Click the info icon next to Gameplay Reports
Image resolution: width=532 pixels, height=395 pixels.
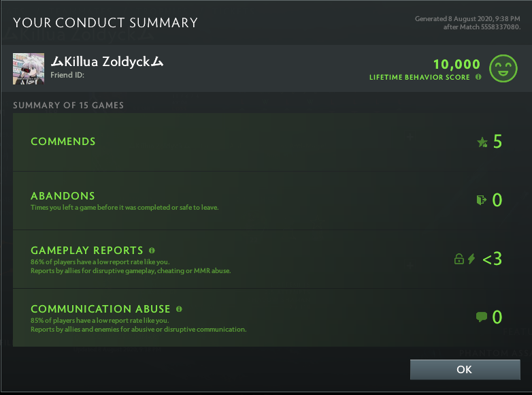[x=152, y=251]
